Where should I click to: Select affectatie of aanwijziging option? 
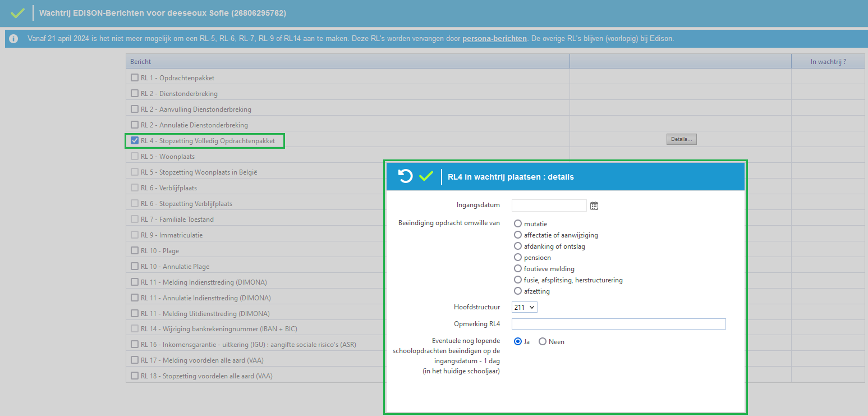pos(518,235)
